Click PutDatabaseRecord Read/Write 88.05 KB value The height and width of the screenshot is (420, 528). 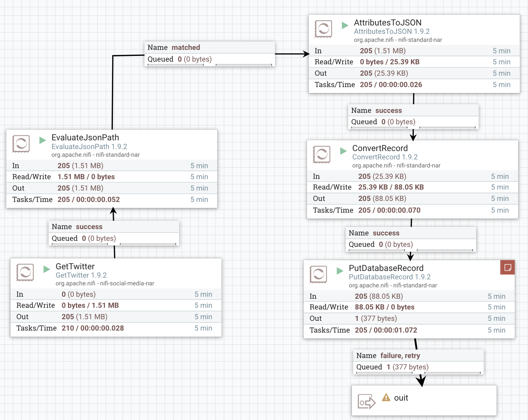[370, 307]
